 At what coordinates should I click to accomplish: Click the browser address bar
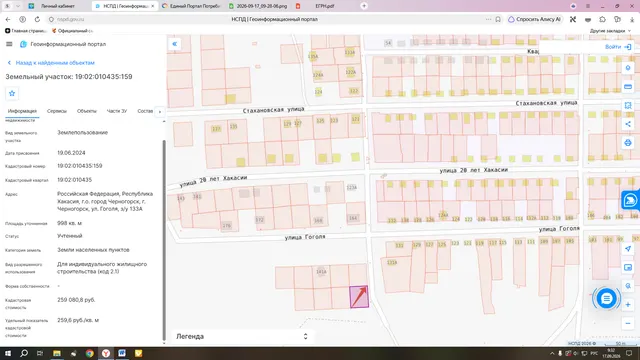tap(269, 19)
